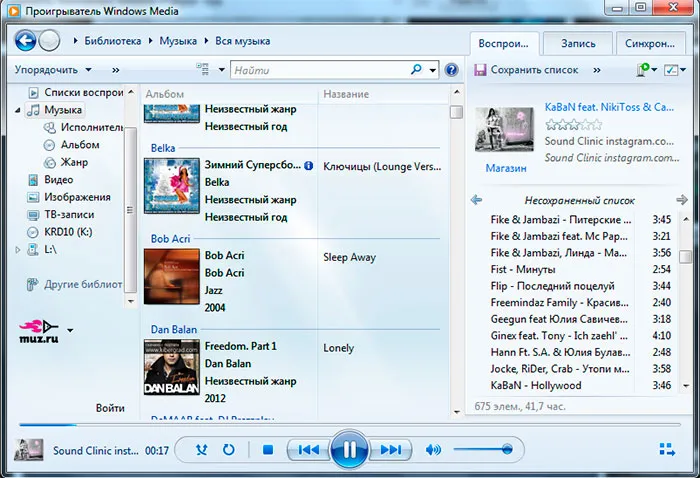Switch to the Запись tab

tap(578, 44)
